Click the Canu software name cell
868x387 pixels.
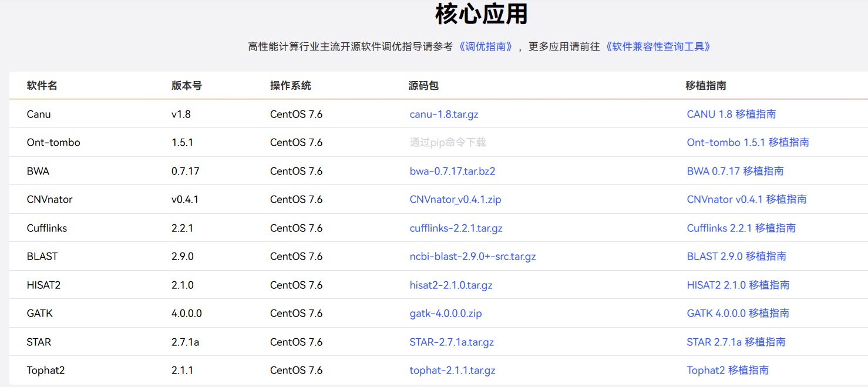[x=39, y=114]
